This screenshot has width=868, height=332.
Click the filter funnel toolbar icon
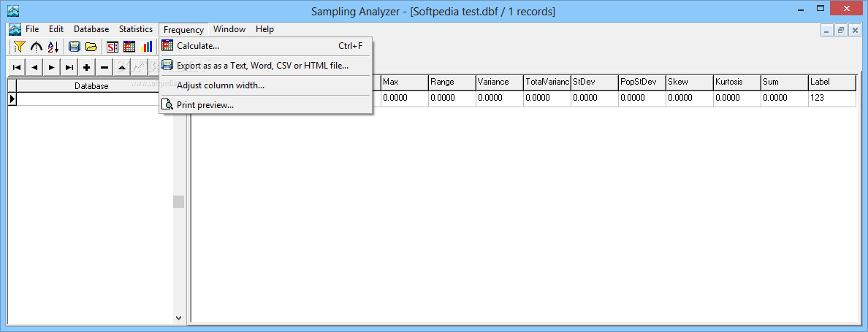(20, 47)
